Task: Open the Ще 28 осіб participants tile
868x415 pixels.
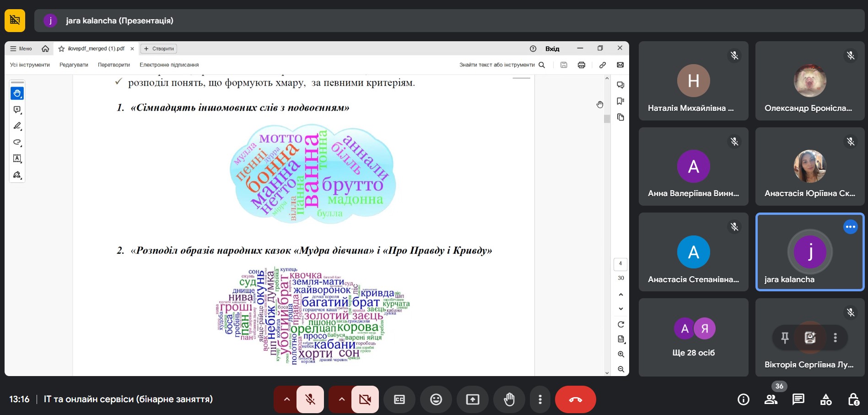Action: [x=694, y=338]
